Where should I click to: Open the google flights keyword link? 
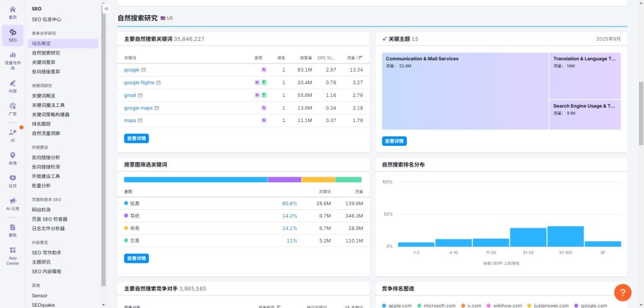pyautogui.click(x=139, y=82)
